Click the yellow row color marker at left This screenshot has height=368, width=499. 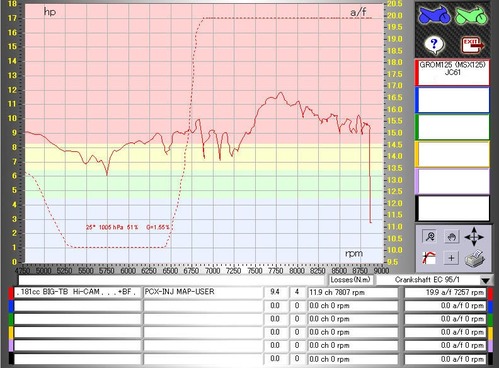click(11, 332)
